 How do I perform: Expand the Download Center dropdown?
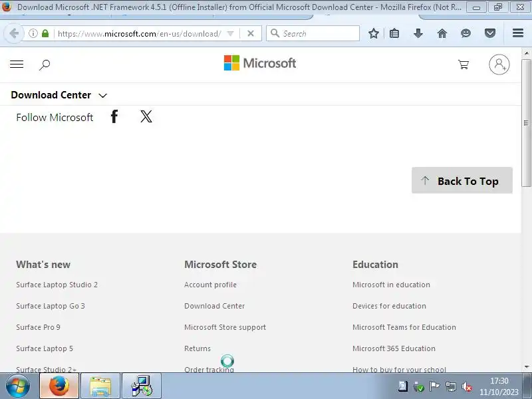click(59, 95)
